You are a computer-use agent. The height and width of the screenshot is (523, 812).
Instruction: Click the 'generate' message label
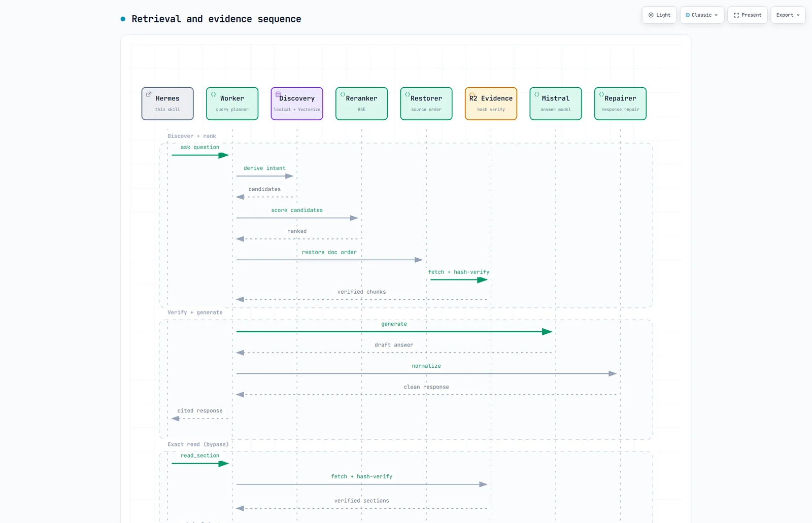point(394,324)
